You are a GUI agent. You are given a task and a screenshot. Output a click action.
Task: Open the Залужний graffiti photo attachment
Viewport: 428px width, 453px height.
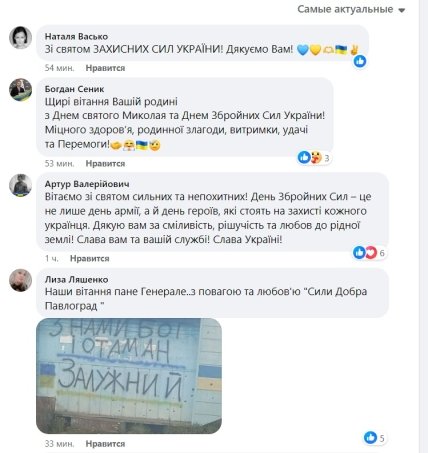click(x=129, y=376)
